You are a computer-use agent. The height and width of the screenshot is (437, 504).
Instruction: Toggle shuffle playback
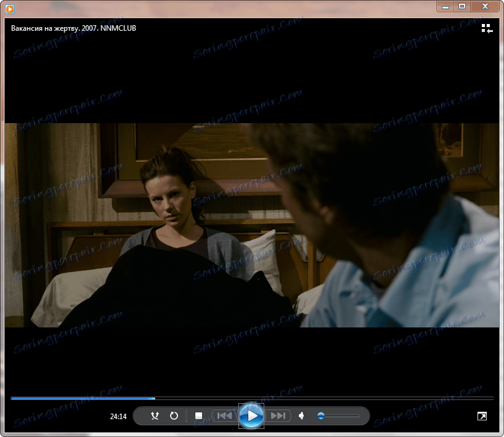click(155, 416)
